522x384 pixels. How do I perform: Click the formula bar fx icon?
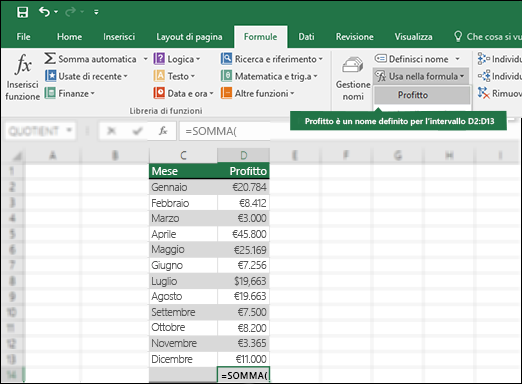[x=163, y=131]
